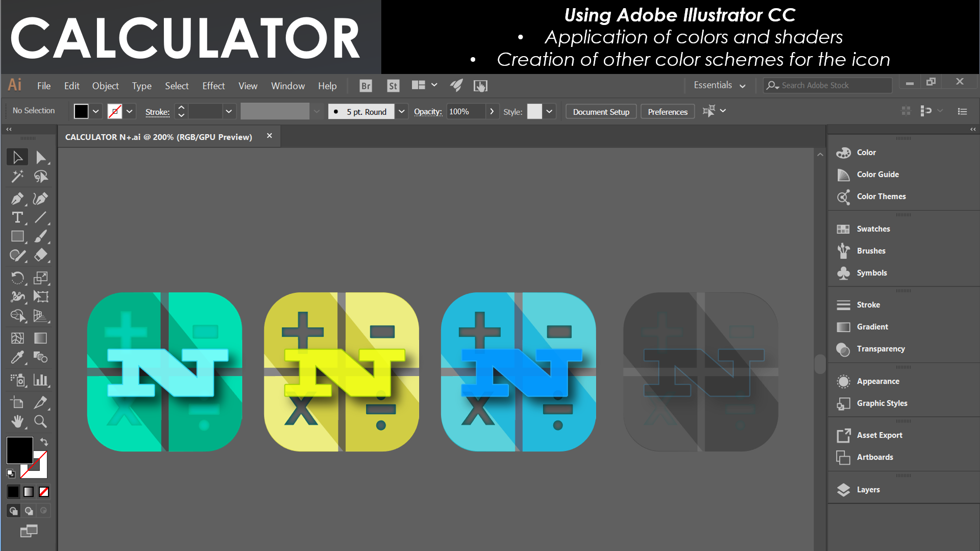Pick the Magic Wand tool

[17, 177]
